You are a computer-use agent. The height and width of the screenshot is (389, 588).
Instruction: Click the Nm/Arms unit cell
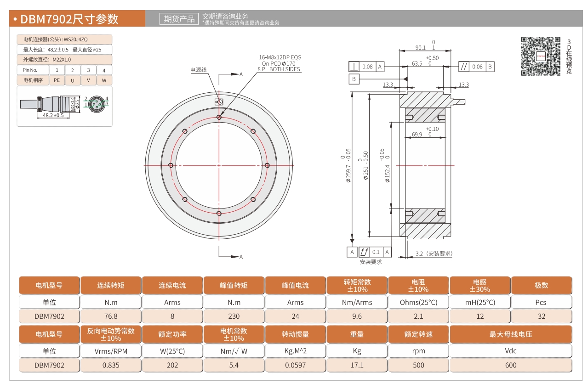coord(357,302)
